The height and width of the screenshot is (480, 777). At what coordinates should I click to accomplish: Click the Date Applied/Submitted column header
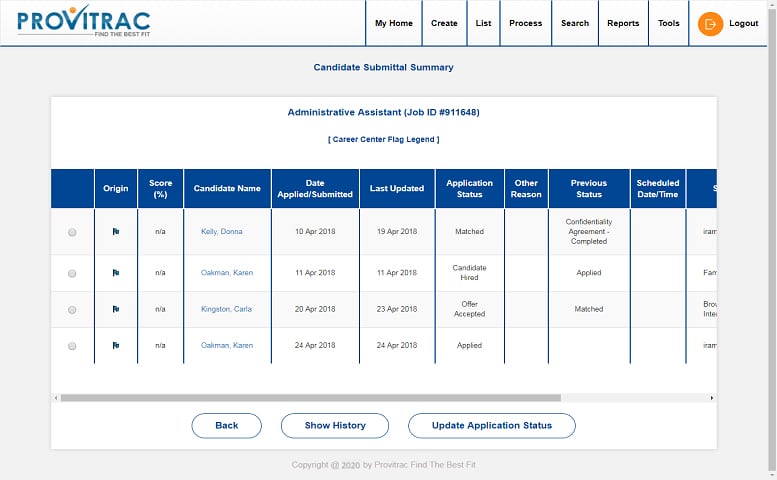click(315, 188)
